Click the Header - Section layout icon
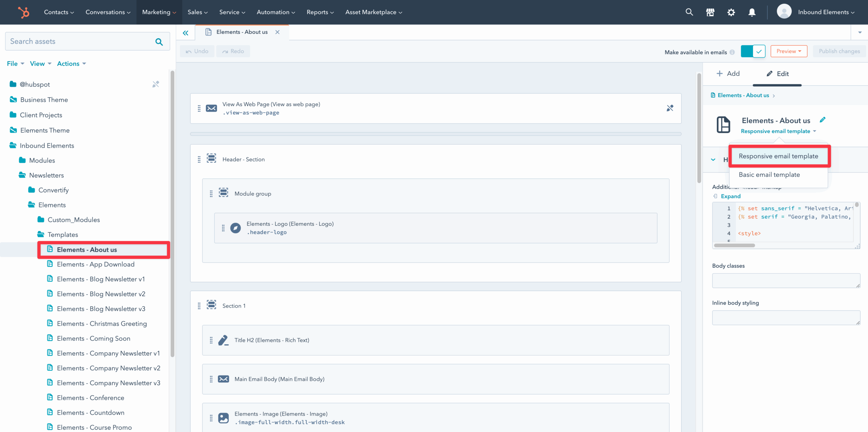The image size is (868, 432). 211,158
